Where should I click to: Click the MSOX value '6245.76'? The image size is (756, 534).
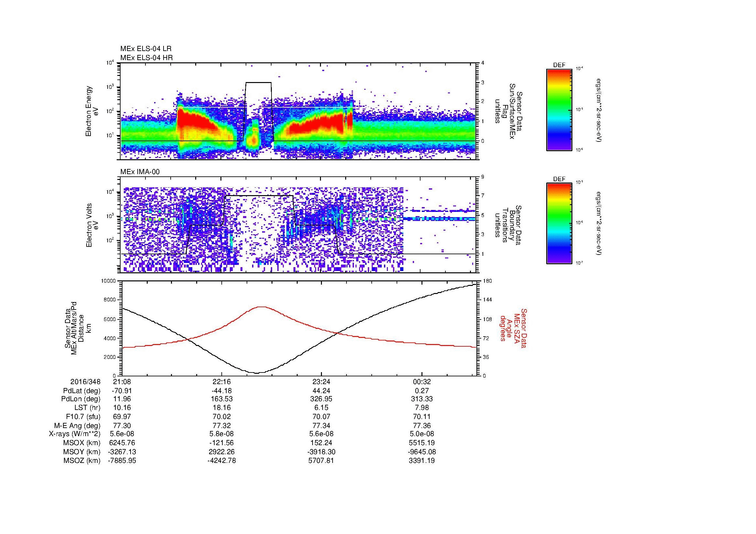point(122,443)
